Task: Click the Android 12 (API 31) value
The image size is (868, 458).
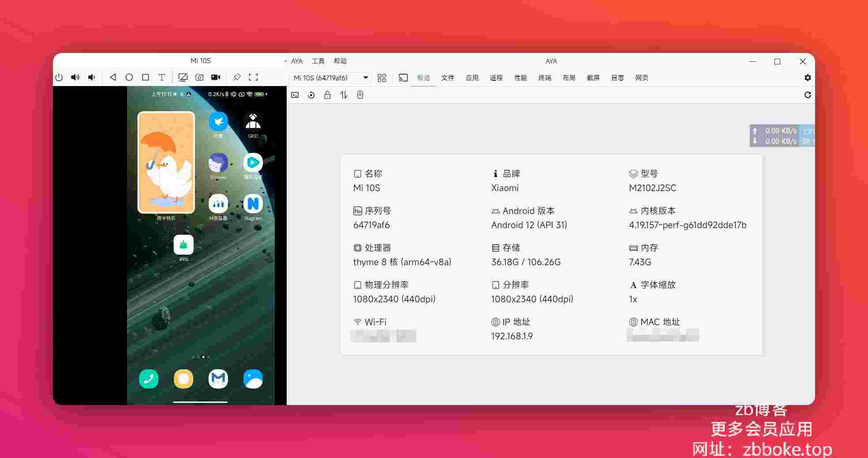Action: point(529,225)
